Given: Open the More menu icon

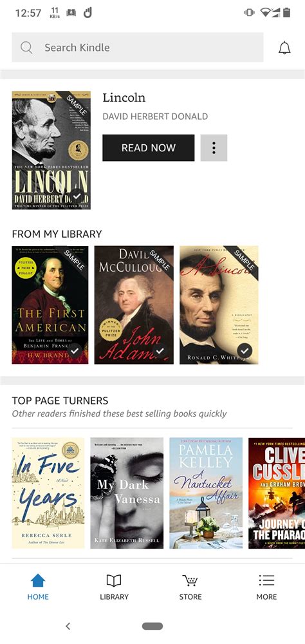Looking at the screenshot, I should 266,580.
